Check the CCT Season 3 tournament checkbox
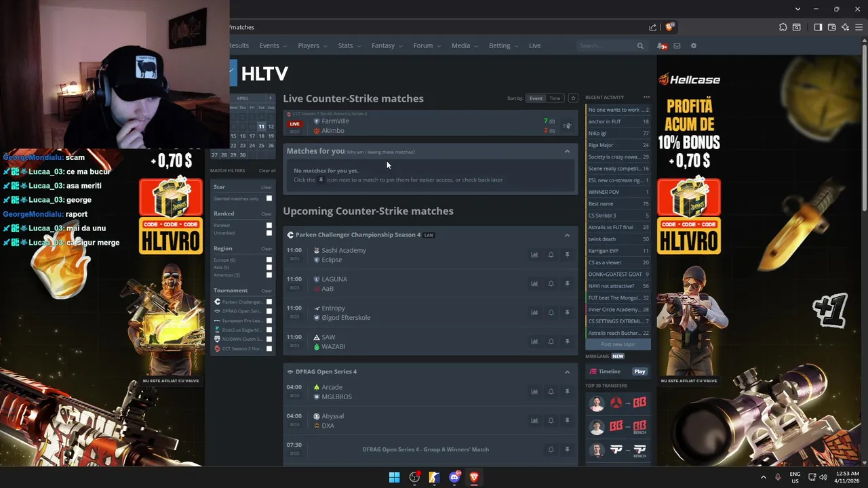Viewport: 868px width, 488px height. coord(269,348)
